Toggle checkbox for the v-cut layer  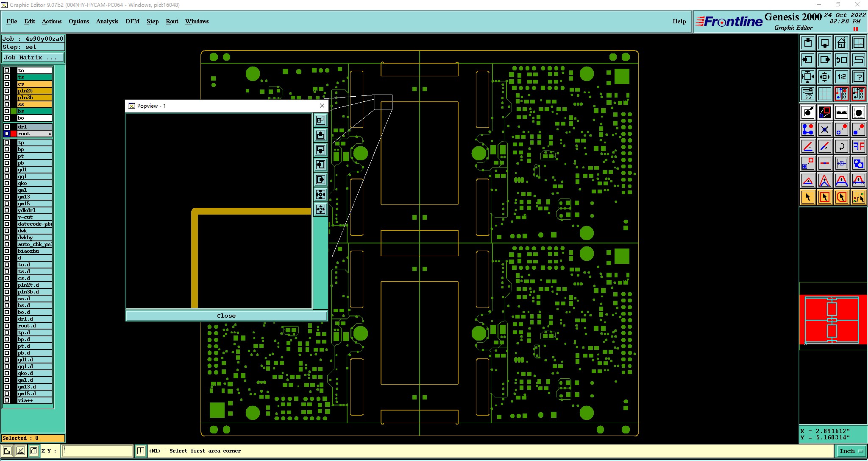coord(7,217)
